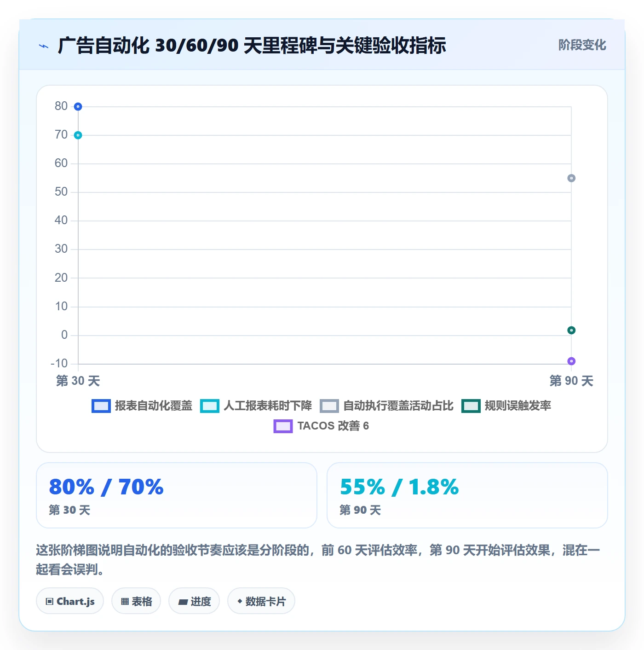The image size is (644, 650).
Task: Click the y-axis label -10
Action: coord(59,363)
